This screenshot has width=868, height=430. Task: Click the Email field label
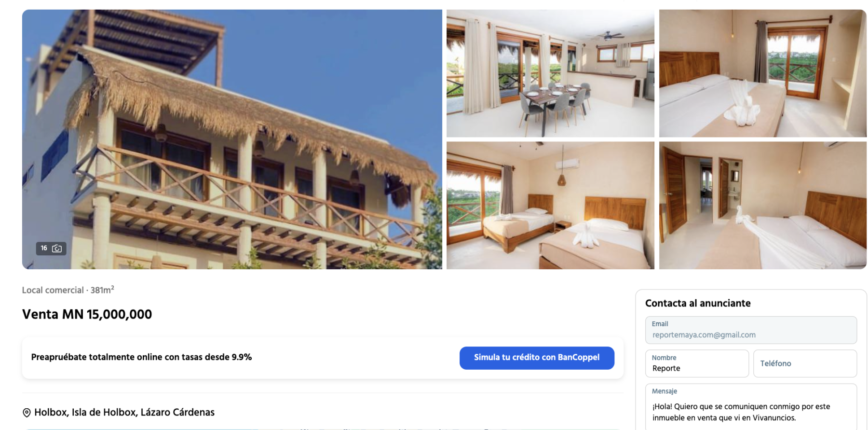tap(660, 324)
